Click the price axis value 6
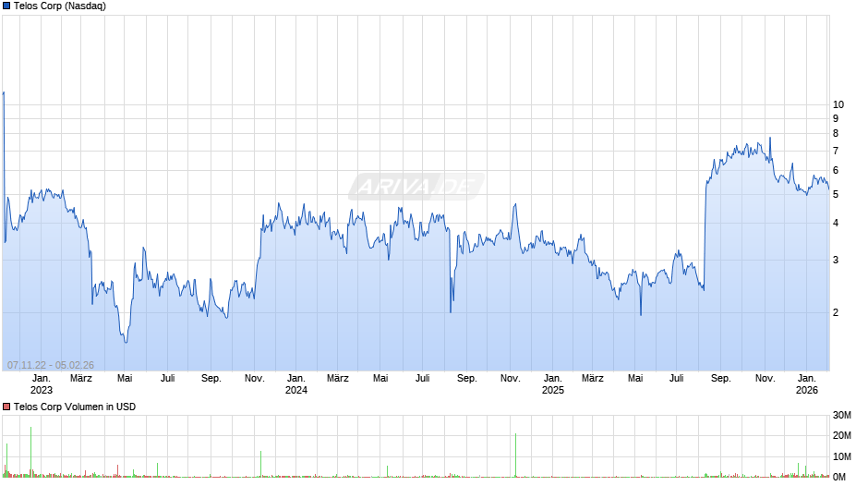The height and width of the screenshot is (486, 868). coord(836,171)
